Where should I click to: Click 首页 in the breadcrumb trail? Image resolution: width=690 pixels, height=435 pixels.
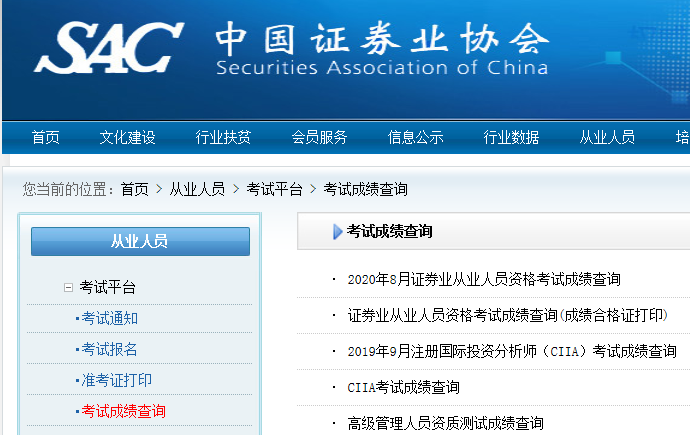[134, 189]
